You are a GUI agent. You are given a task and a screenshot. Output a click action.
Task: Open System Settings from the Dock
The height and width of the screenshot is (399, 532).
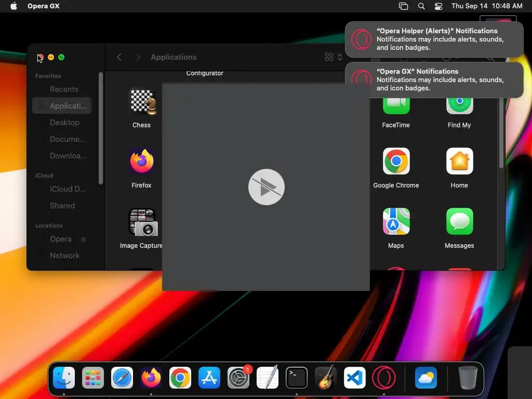point(238,377)
